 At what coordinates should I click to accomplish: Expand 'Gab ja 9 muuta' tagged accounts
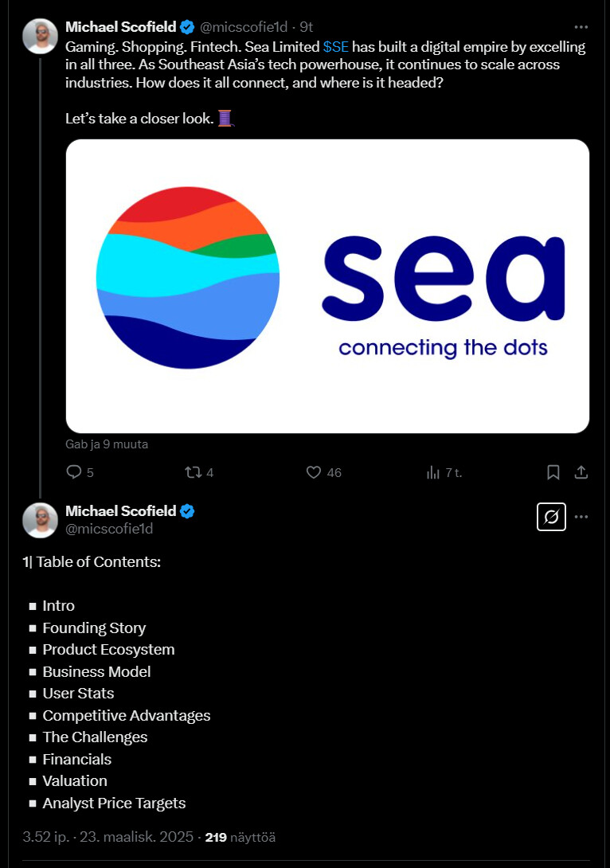tap(107, 444)
